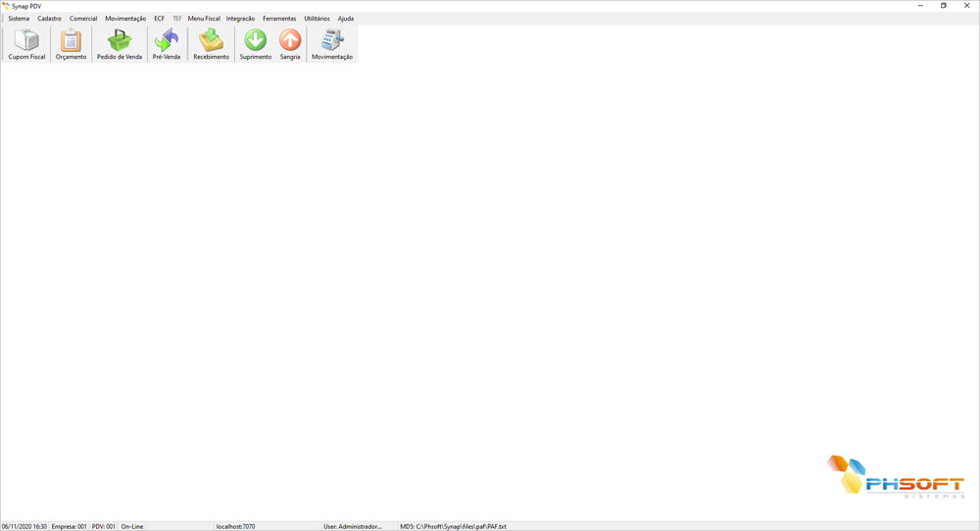Viewport: 980px width, 531px height.
Task: Expand the Comercial menu
Action: coord(83,19)
